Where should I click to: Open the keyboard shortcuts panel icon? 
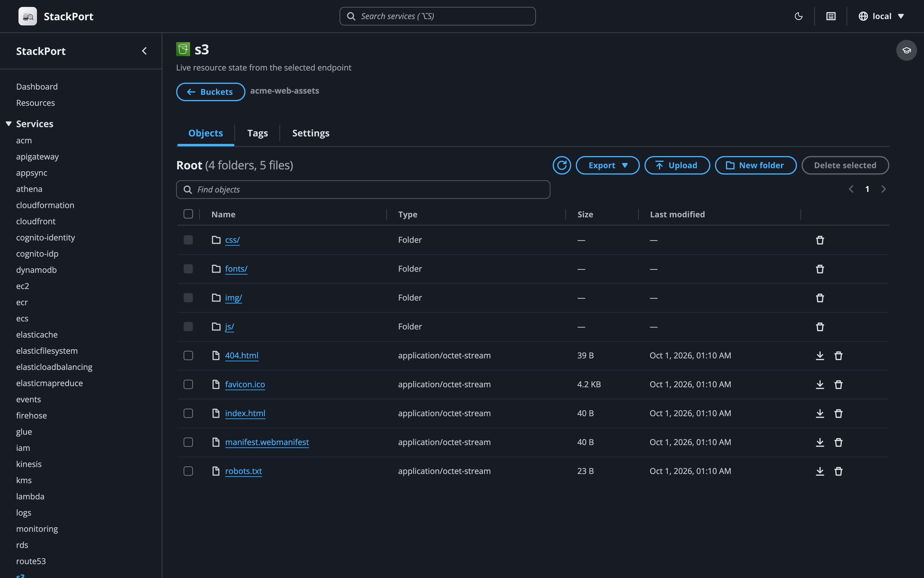pyautogui.click(x=831, y=16)
